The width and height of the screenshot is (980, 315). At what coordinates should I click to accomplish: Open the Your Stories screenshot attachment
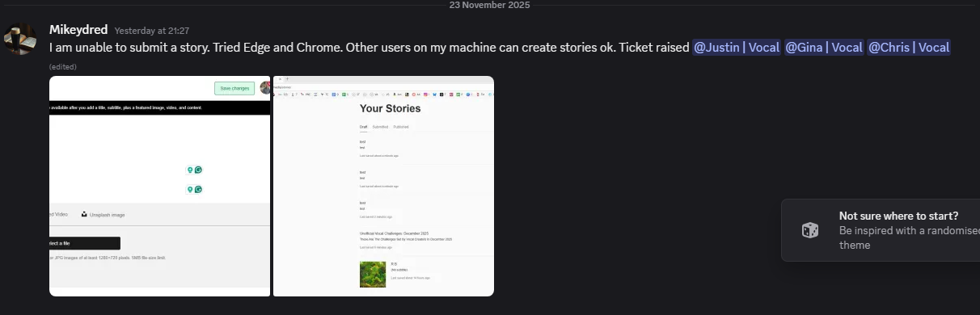coord(383,186)
